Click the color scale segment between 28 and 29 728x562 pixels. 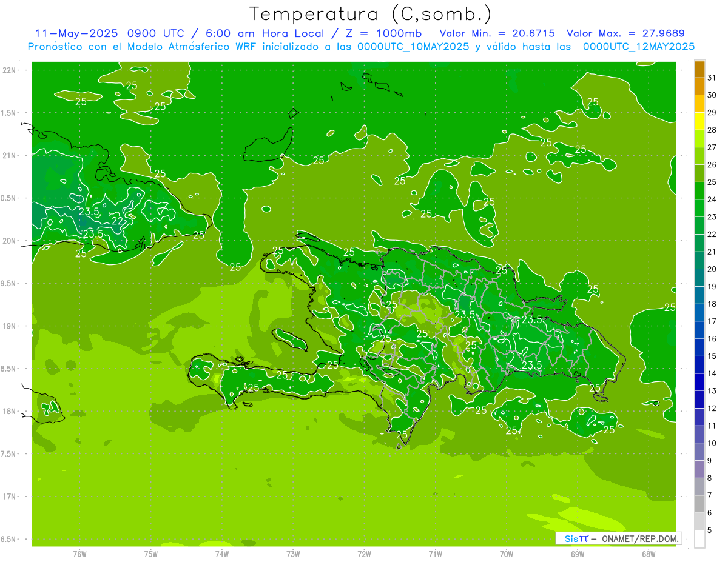click(x=699, y=121)
